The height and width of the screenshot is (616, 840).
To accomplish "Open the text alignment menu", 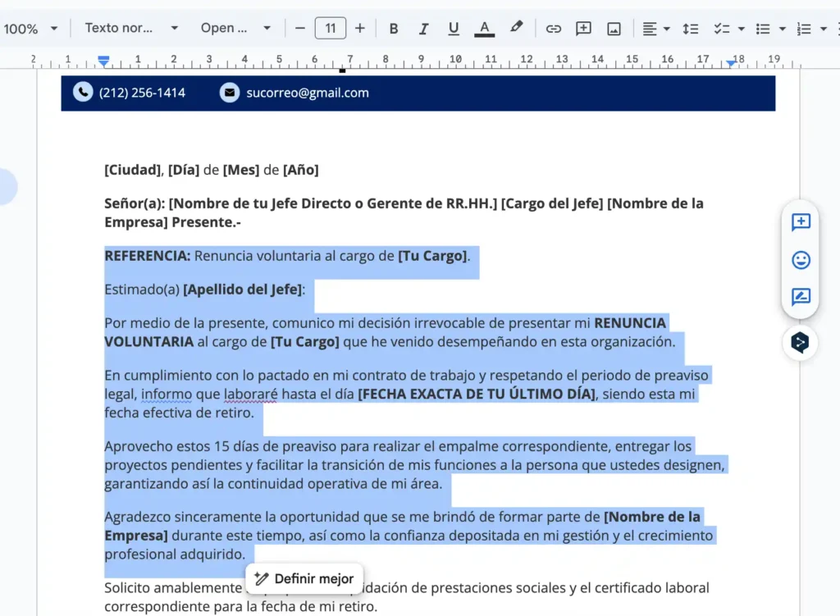I will click(656, 29).
